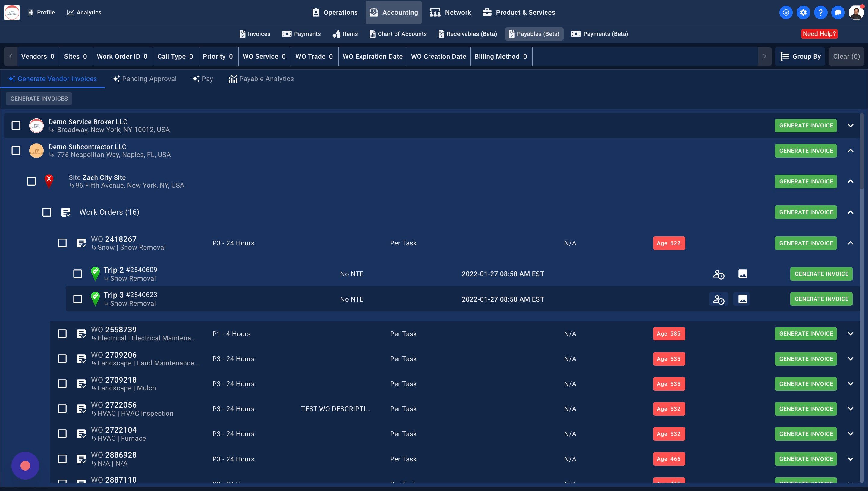Open the chat messages icon in header
This screenshot has height=491, width=868.
point(838,12)
